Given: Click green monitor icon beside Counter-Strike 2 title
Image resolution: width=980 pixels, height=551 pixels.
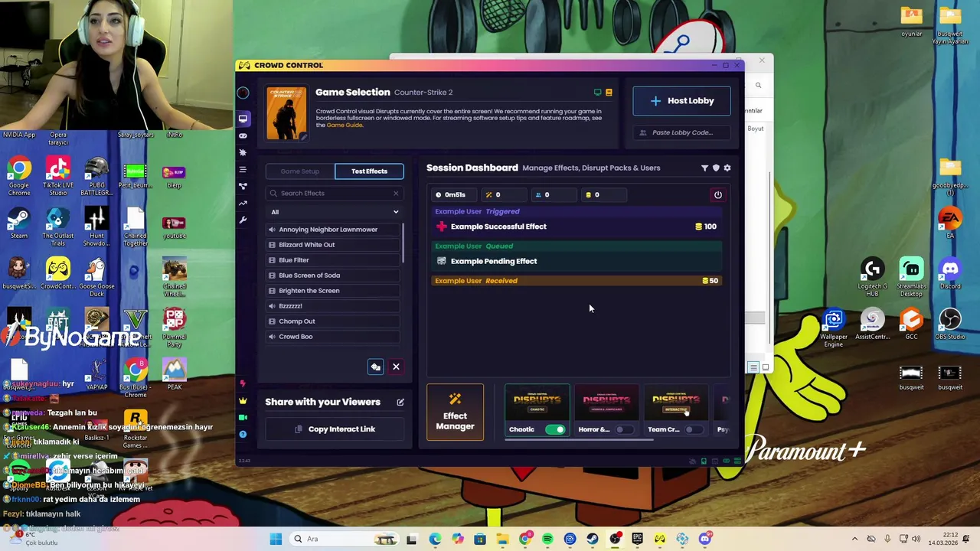Looking at the screenshot, I should click(x=597, y=93).
